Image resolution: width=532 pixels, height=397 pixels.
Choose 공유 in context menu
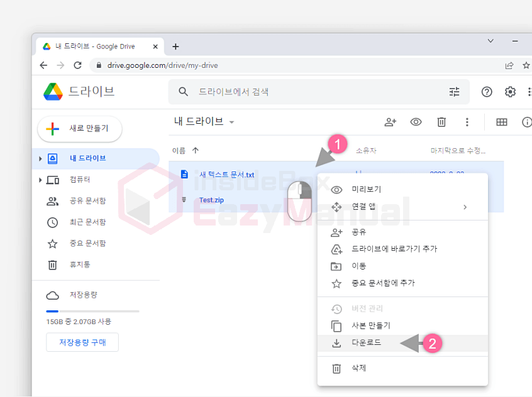[x=402, y=232]
